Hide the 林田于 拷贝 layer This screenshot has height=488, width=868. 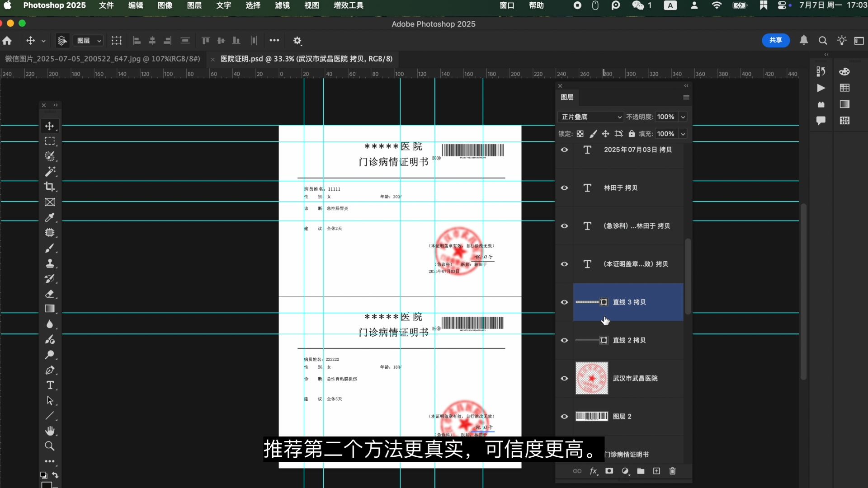564,188
